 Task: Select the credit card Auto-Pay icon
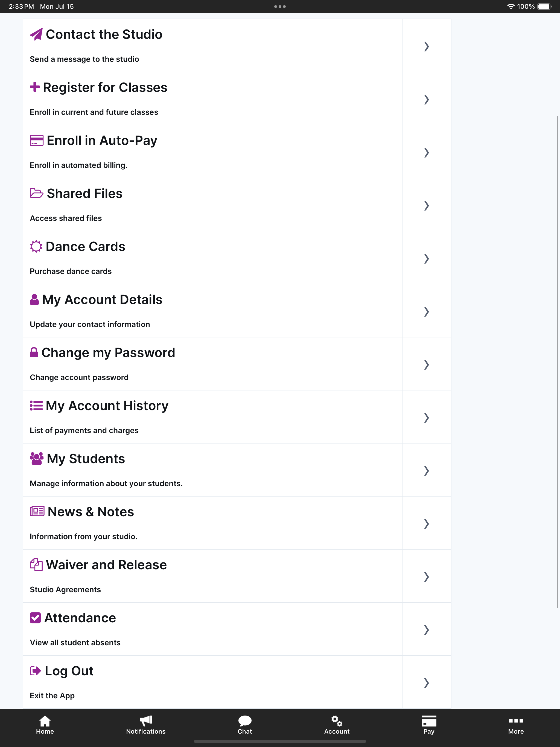36,140
